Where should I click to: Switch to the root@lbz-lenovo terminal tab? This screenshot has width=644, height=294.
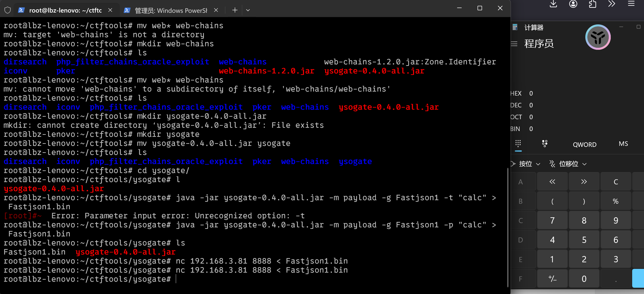pyautogui.click(x=65, y=10)
